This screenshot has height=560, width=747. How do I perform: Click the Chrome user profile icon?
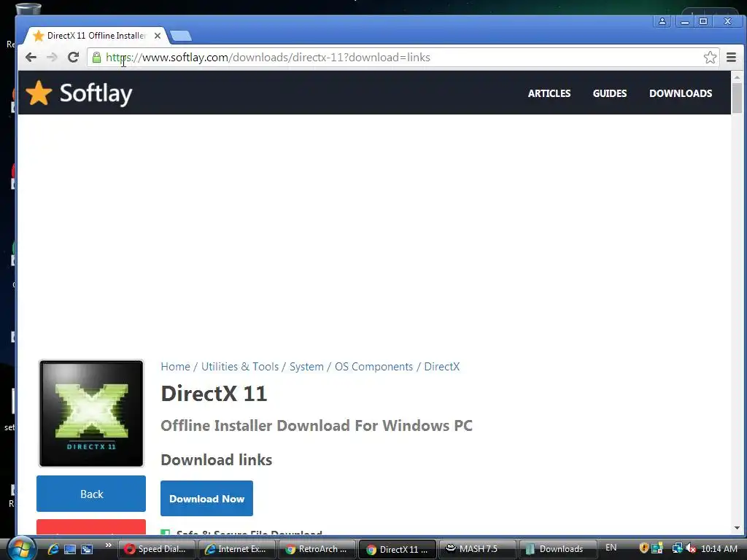click(x=662, y=21)
